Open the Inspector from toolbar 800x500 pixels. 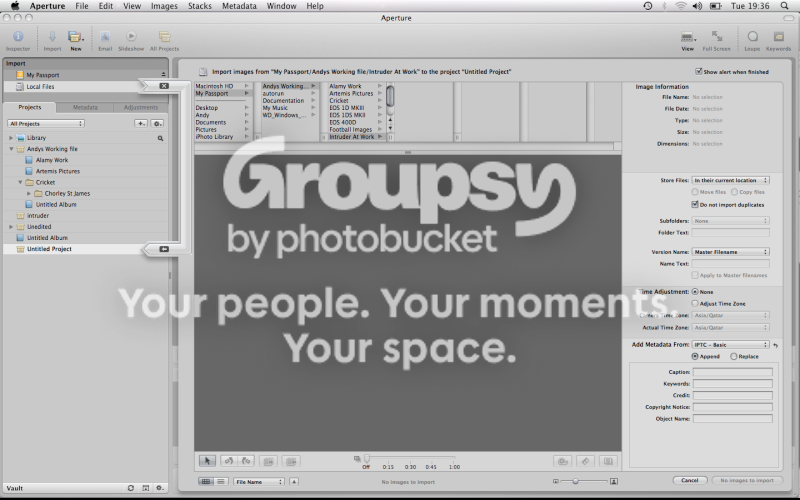click(x=18, y=40)
